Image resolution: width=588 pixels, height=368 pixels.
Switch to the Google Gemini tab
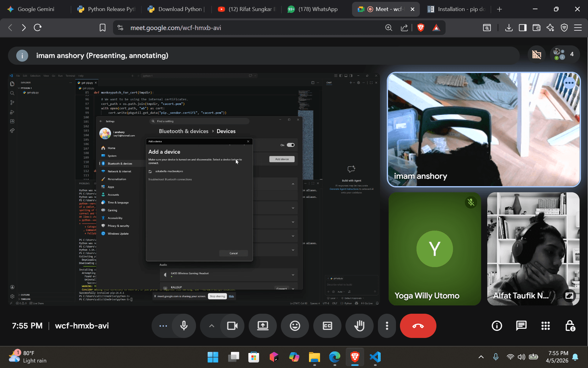[36, 9]
